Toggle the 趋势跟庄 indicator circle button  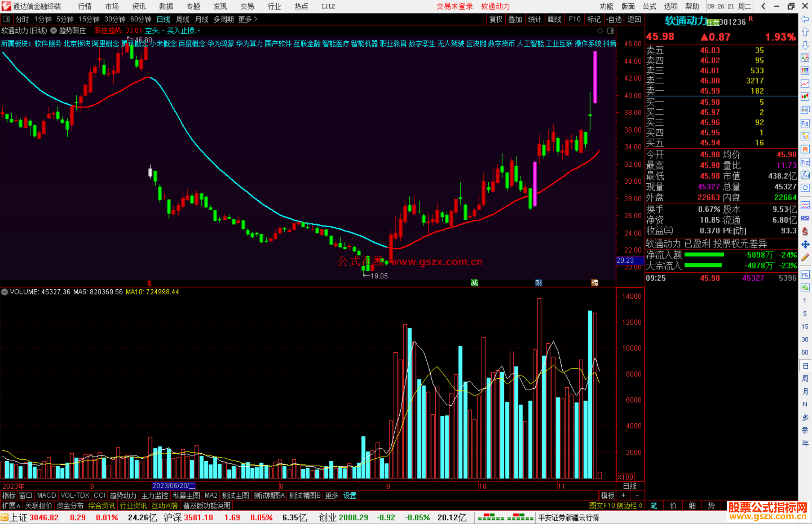tap(54, 30)
